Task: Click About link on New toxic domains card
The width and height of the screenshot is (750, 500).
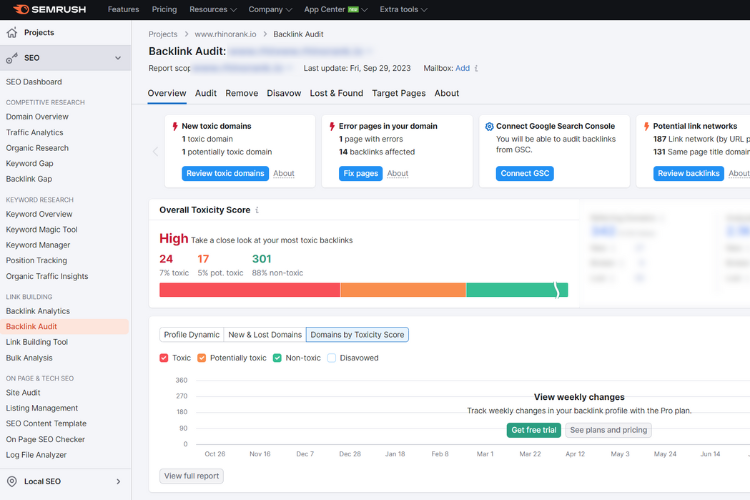Action: pyautogui.click(x=284, y=173)
